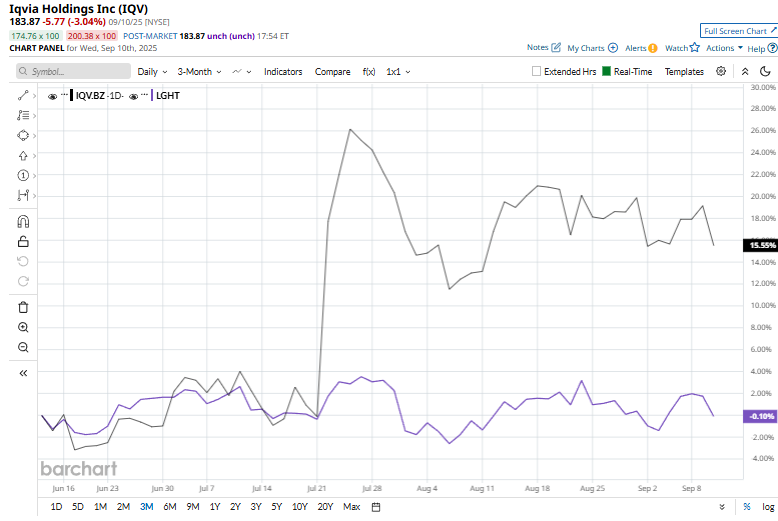This screenshot has width=778, height=521.
Task: Delete drawings with trash icon
Action: 23,307
